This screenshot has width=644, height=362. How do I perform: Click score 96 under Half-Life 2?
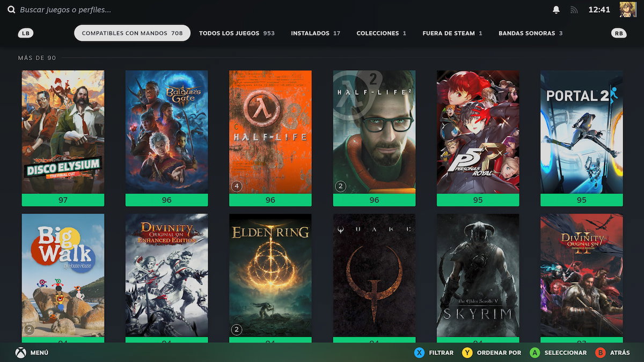[x=374, y=200]
